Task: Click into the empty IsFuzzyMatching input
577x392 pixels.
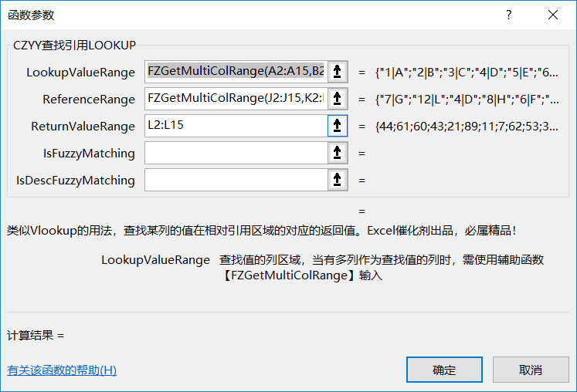Action: (x=236, y=153)
